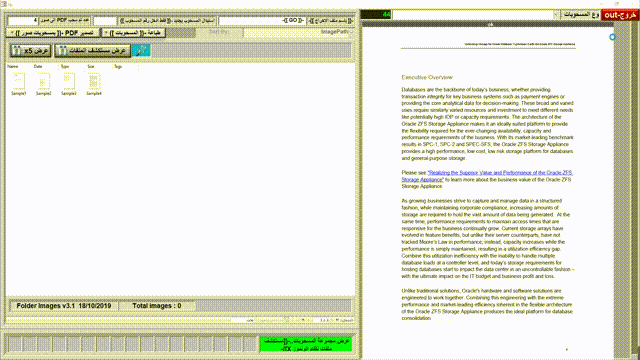This screenshot has height=360, width=640.
Task: Click the green show scans group button
Action: coord(306,344)
